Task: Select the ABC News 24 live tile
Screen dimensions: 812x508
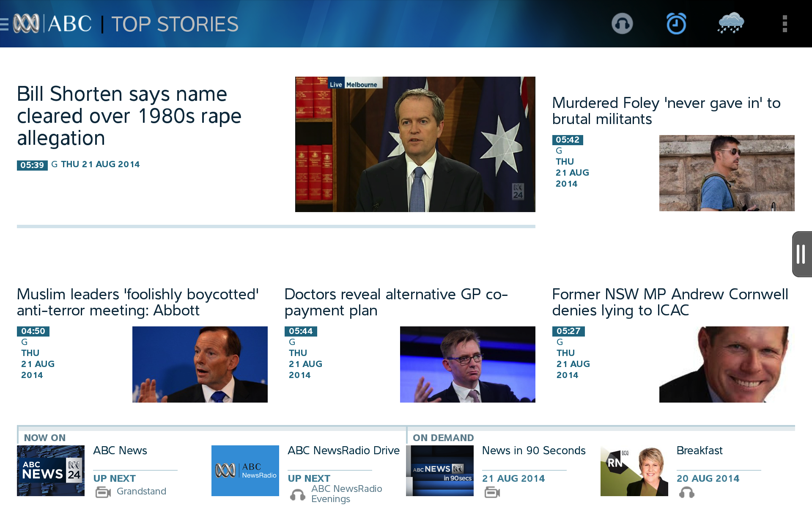Action: 51,470
